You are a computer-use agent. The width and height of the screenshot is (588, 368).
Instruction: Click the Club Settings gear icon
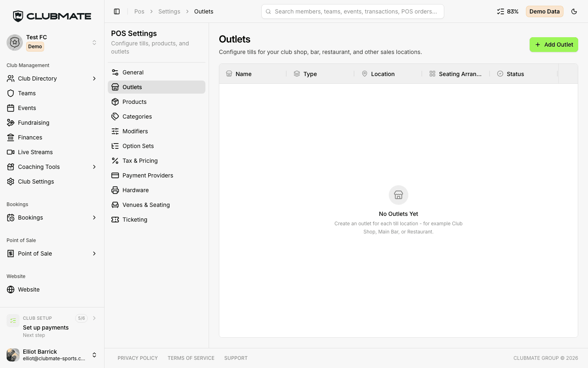coord(11,182)
